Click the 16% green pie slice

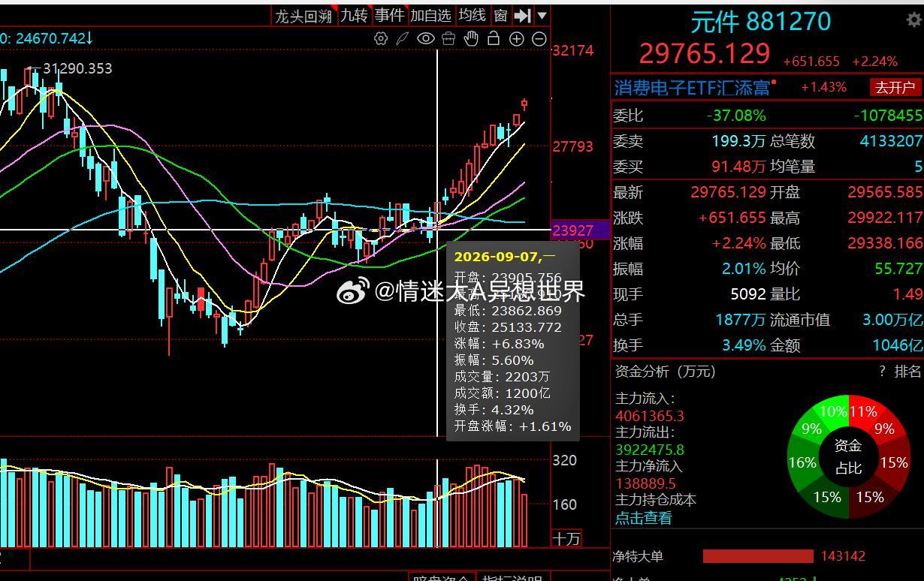(x=802, y=462)
